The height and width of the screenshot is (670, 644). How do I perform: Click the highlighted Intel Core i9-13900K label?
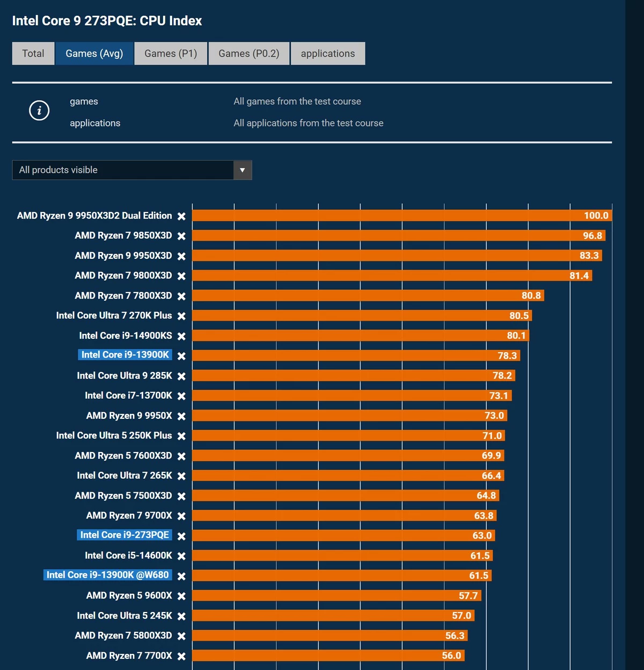(x=125, y=355)
